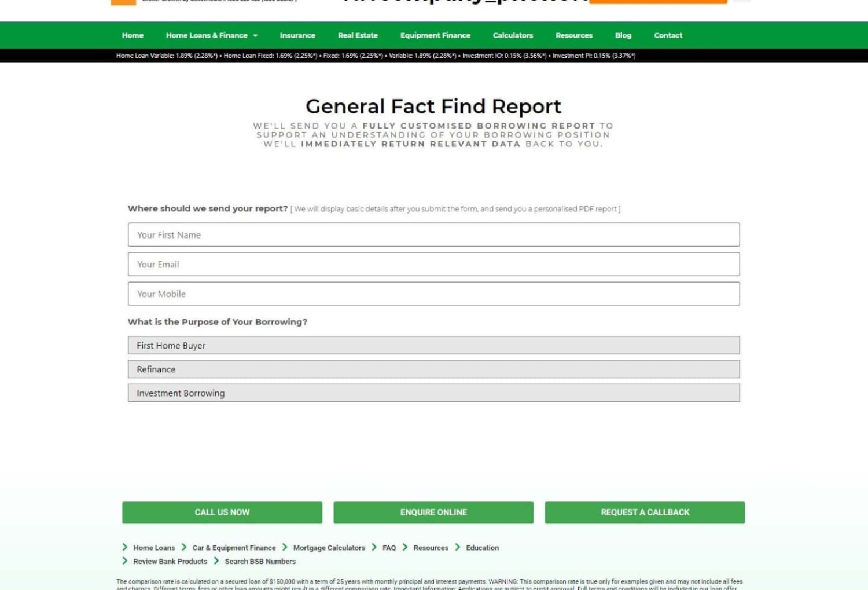Open the Calculators menu item

click(x=513, y=36)
